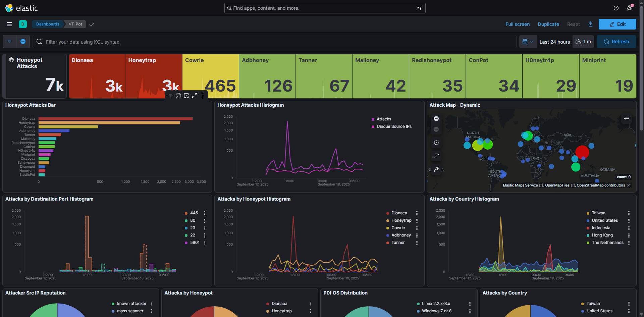Toggle the Attacks series in the histogram legend

384,119
